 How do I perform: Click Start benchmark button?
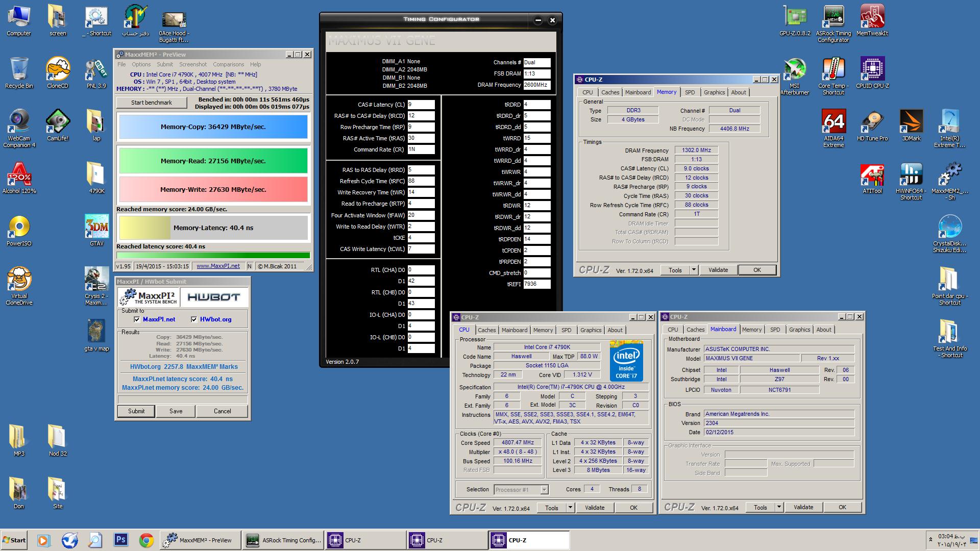[152, 103]
